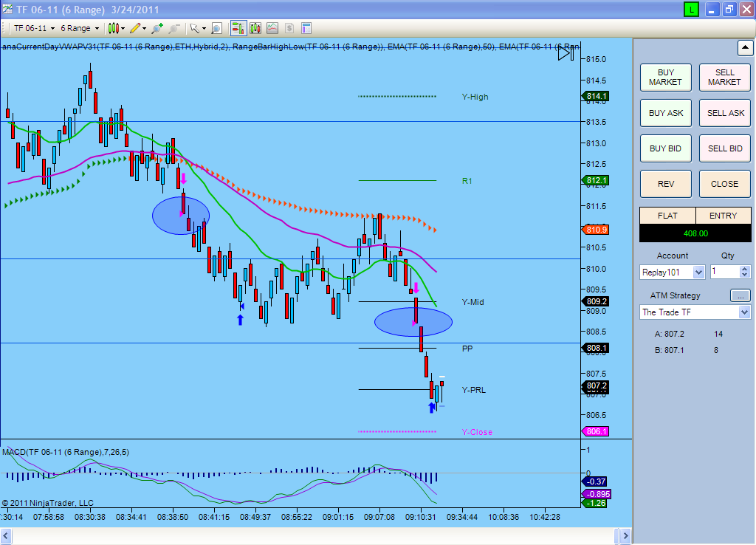Click the scrollbar right arrow
Screen dimensions: 756x545
625,536
